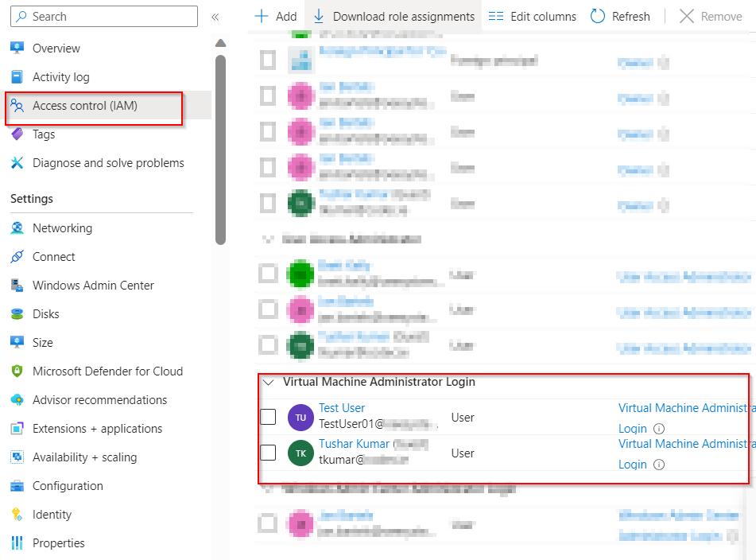Click the Add plus icon
The width and height of the screenshot is (756, 560).
click(262, 17)
